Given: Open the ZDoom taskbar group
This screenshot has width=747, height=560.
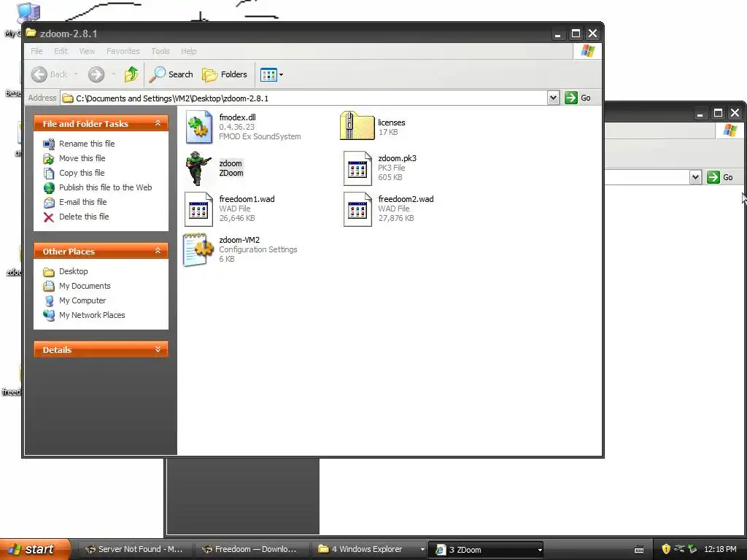Looking at the screenshot, I should pyautogui.click(x=486, y=550).
